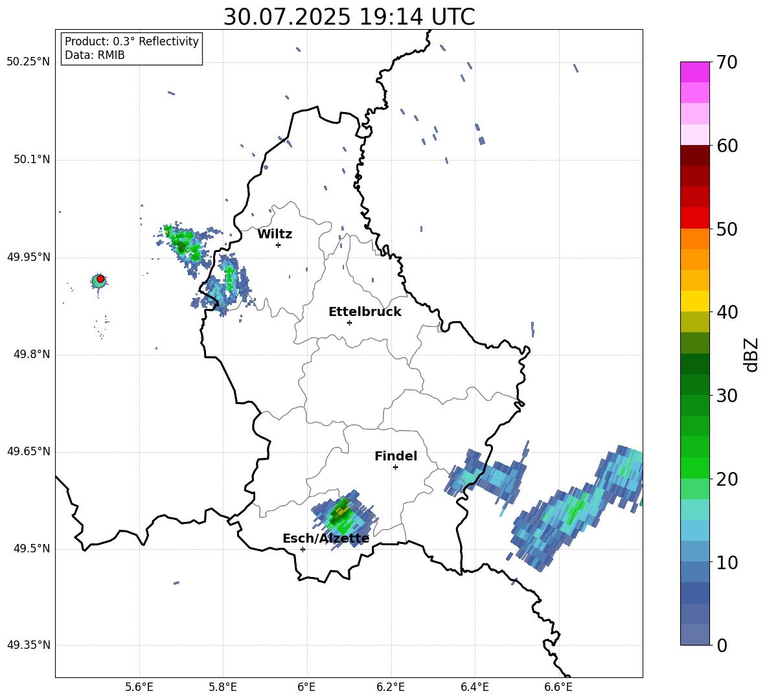Select the Esch/Alzette city label
Screen dimensions: 767x700
point(326,539)
